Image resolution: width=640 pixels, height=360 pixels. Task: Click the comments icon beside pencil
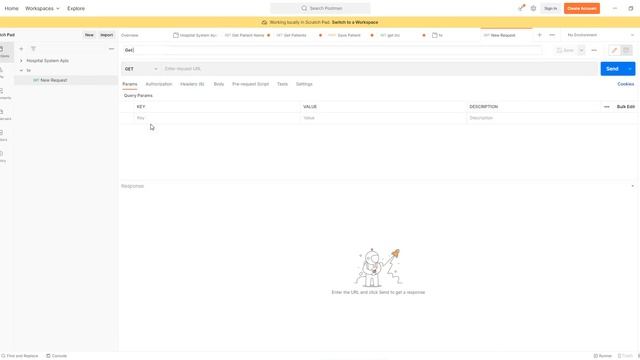(627, 50)
